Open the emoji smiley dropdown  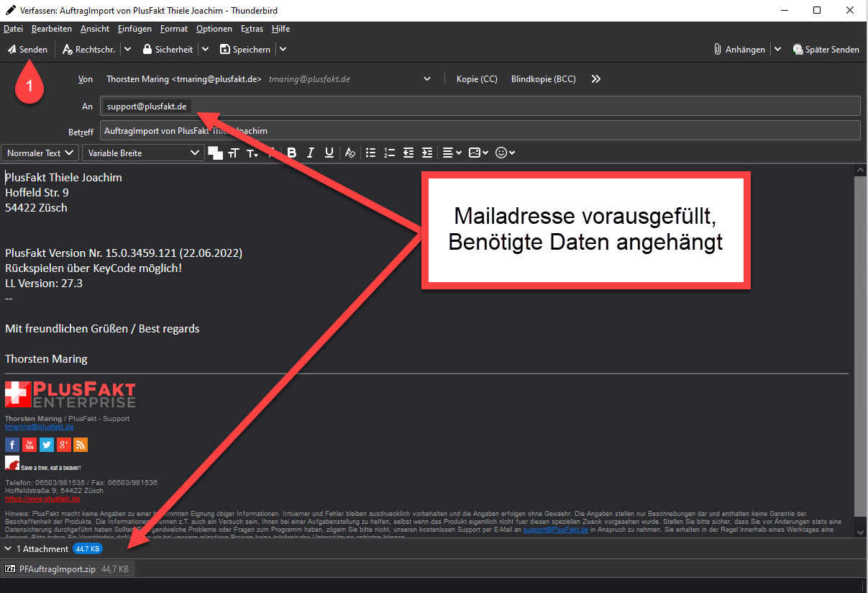506,153
